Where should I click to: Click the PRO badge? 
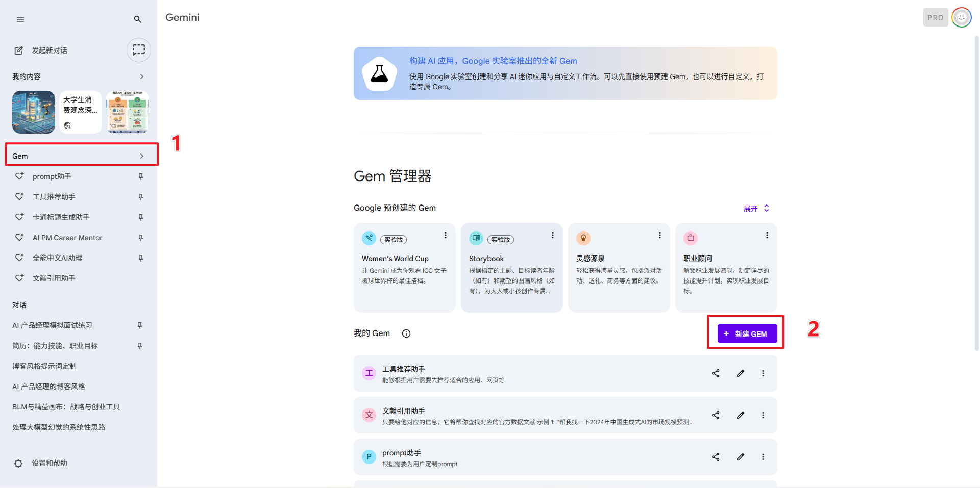[935, 18]
